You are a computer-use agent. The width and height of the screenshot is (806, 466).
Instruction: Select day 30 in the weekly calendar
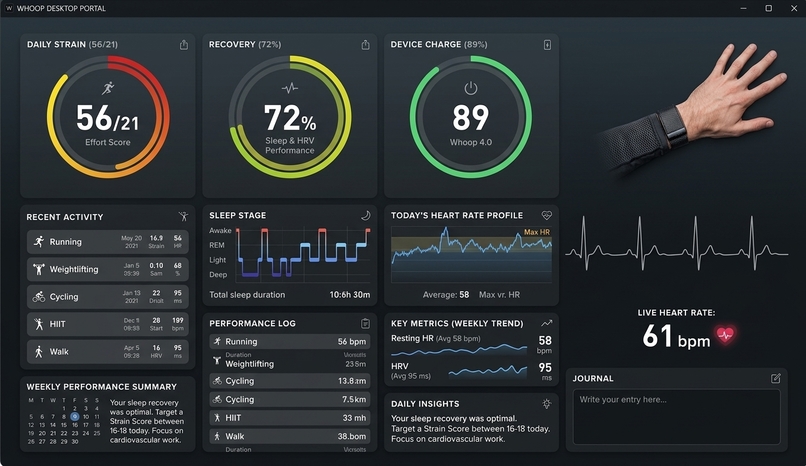point(75,441)
